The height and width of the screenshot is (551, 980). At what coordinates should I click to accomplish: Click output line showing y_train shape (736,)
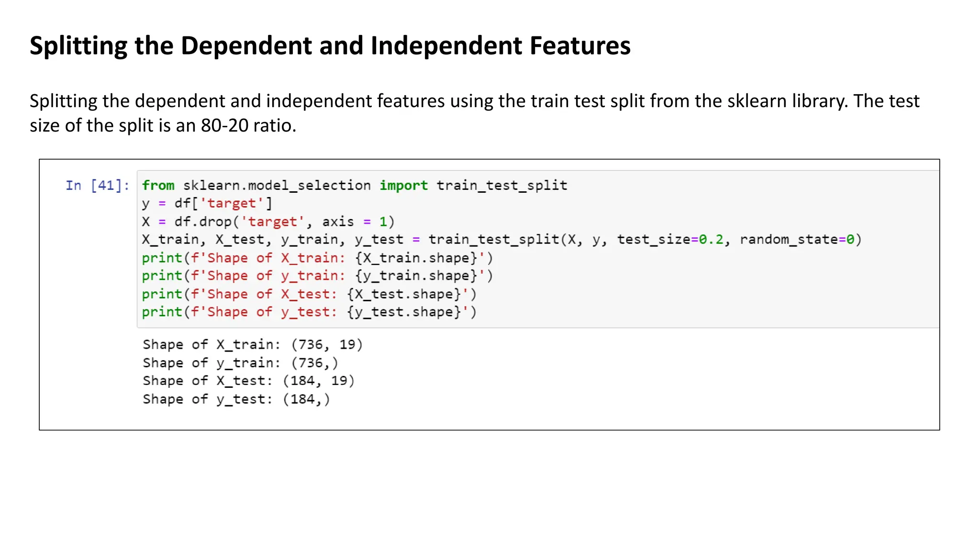240,363
